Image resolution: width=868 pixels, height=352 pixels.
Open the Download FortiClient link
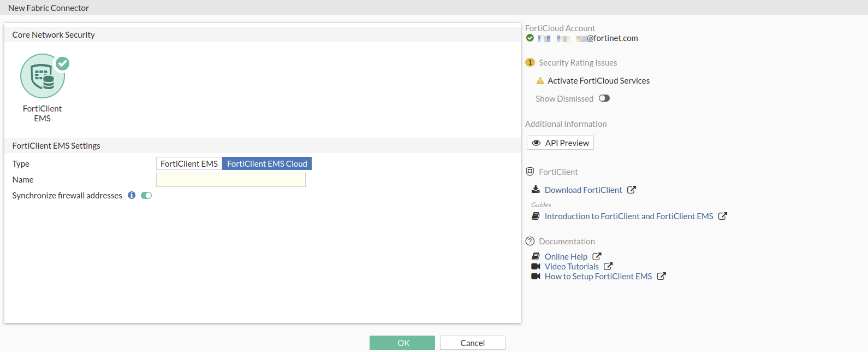583,190
